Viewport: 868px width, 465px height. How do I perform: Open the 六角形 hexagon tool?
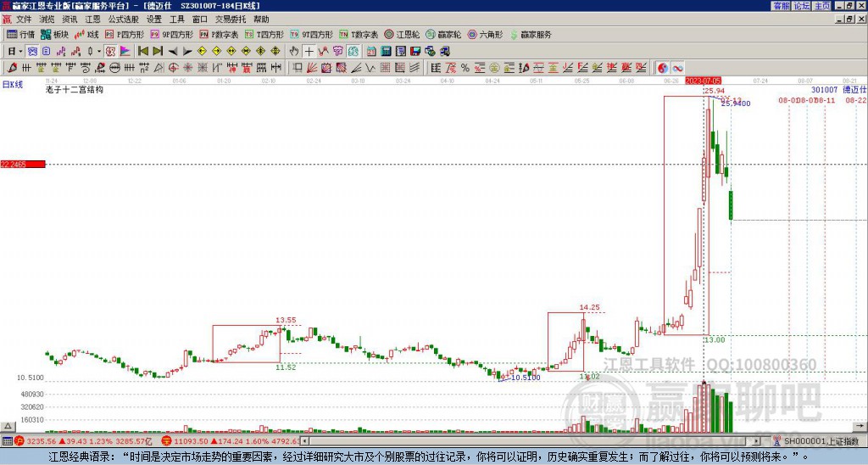[x=485, y=34]
